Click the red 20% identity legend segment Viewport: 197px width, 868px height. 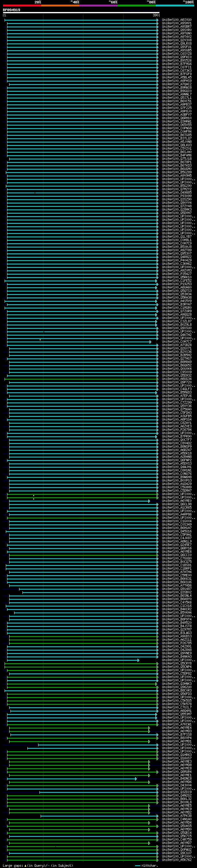click(x=22, y=6)
